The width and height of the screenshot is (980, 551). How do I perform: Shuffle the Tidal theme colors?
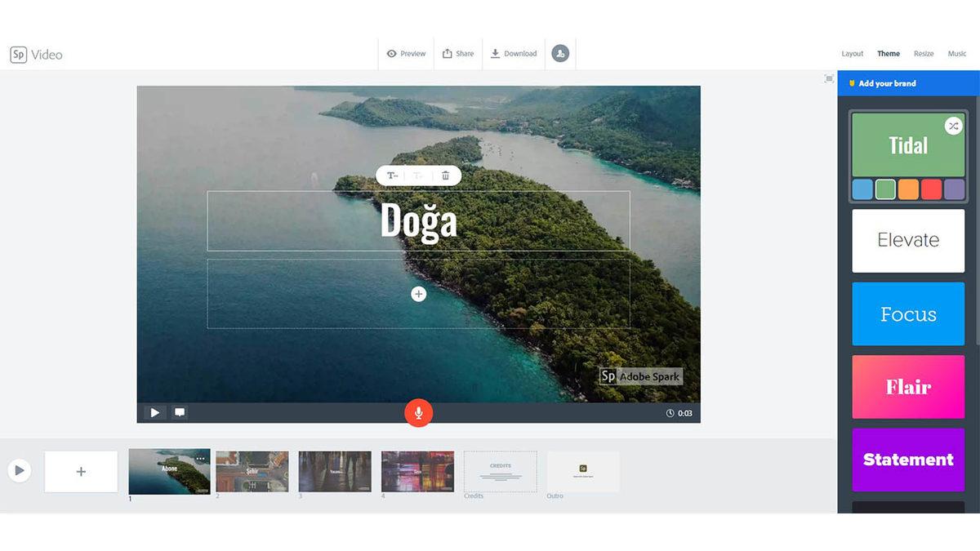click(x=953, y=126)
